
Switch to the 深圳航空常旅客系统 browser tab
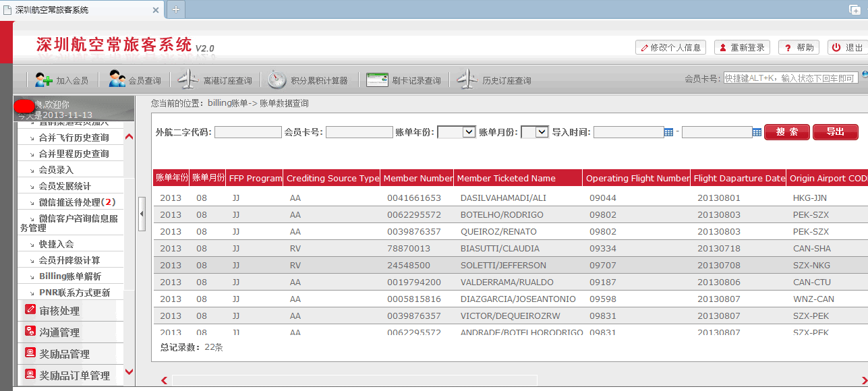82,9
